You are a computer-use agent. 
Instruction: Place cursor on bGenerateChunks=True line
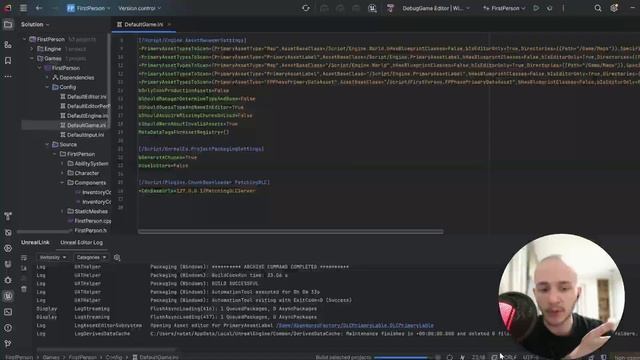(168, 157)
